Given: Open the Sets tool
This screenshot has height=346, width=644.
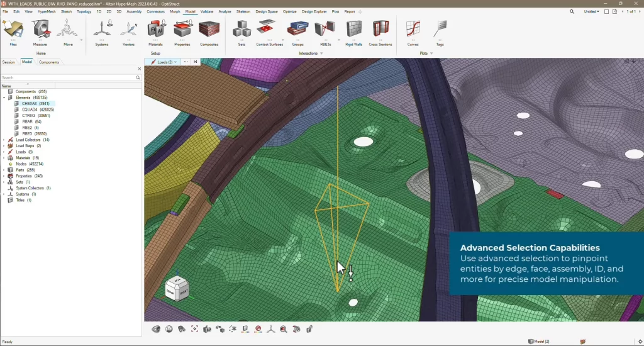Looking at the screenshot, I should (241, 33).
